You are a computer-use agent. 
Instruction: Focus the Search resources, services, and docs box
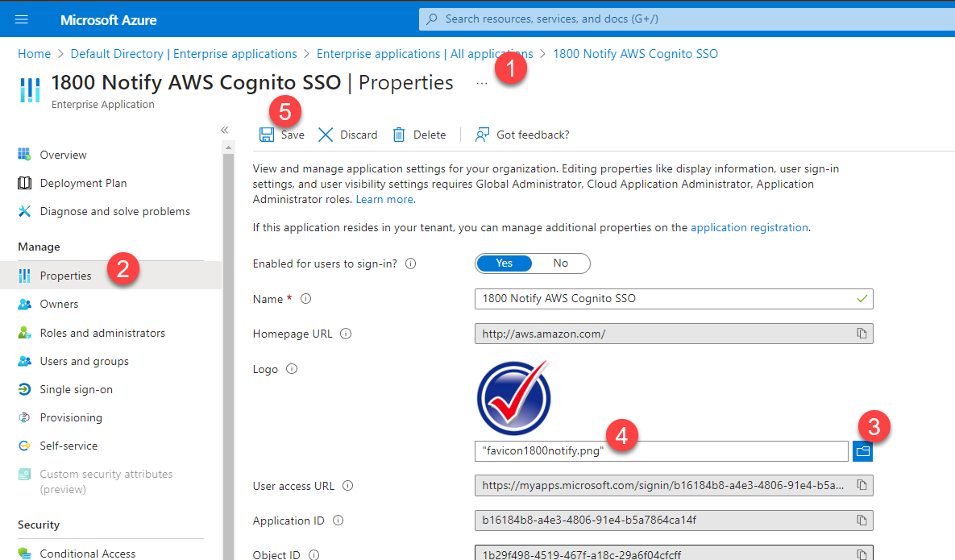coord(687,19)
